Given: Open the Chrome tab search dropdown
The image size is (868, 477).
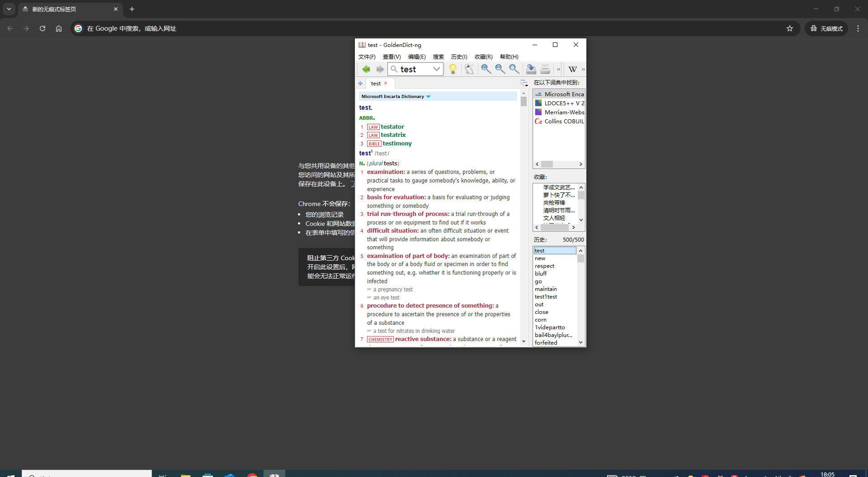Looking at the screenshot, I should pos(9,9).
